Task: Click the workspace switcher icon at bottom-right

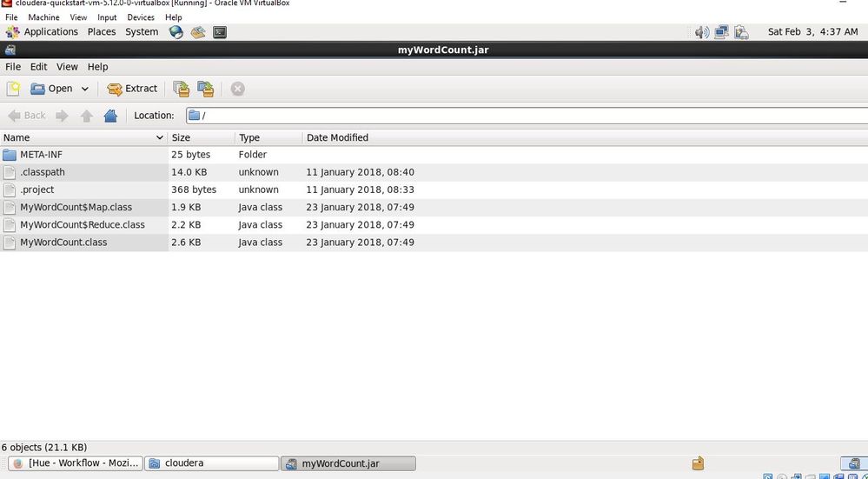Action: [x=853, y=463]
